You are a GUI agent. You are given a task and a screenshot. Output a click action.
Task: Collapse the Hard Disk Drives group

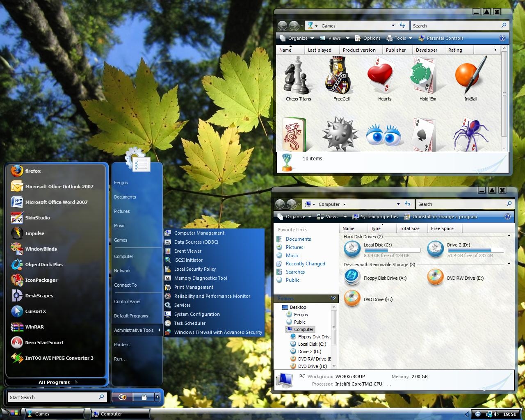coord(509,236)
